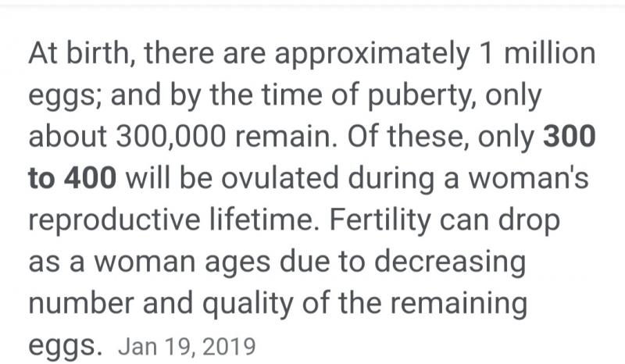Click the word 'quality' in the text
625x364 pixels.
coord(247,304)
